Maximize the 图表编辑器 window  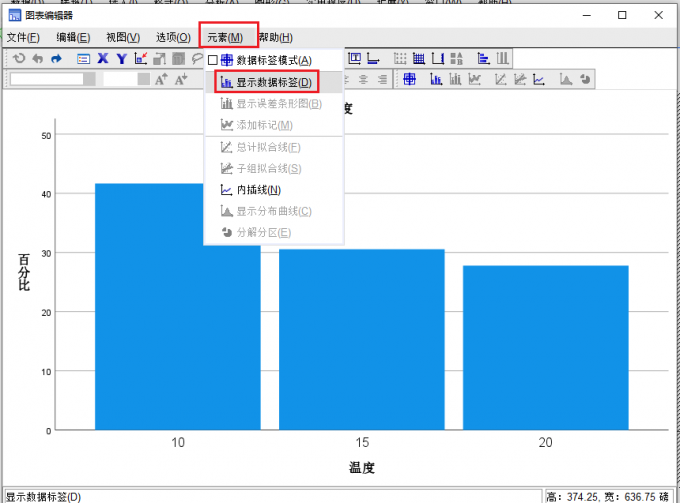coord(622,15)
